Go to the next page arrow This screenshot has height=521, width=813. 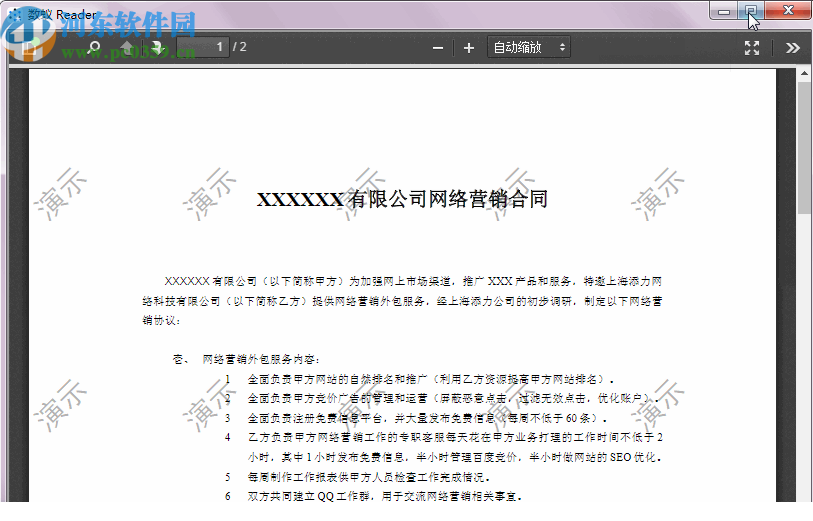[x=157, y=48]
